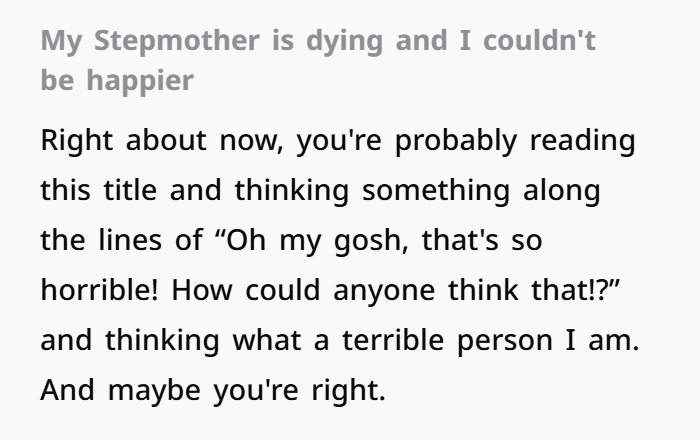Open the "My Stepmother is dying" post title
Viewport: 700px width, 440px height.
tap(318, 60)
